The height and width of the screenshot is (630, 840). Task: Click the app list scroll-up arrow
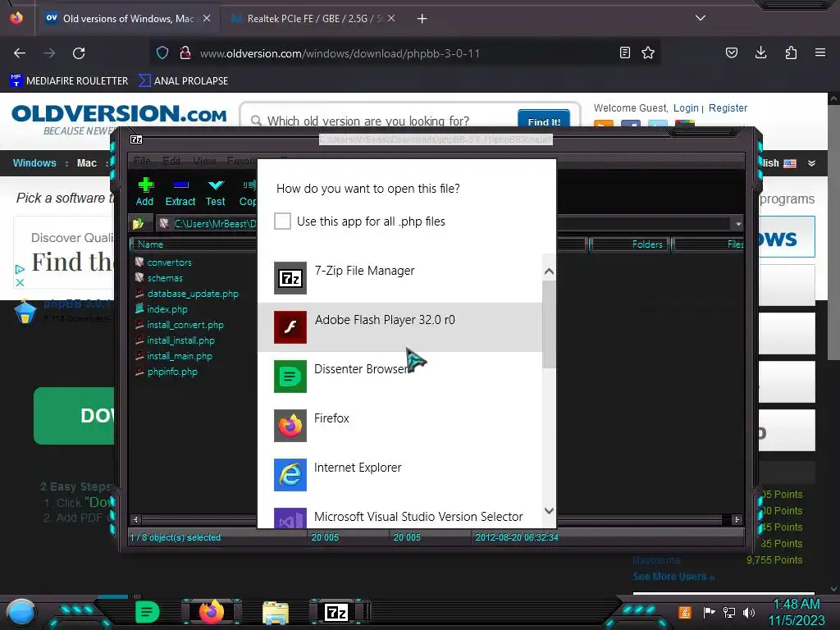point(549,272)
